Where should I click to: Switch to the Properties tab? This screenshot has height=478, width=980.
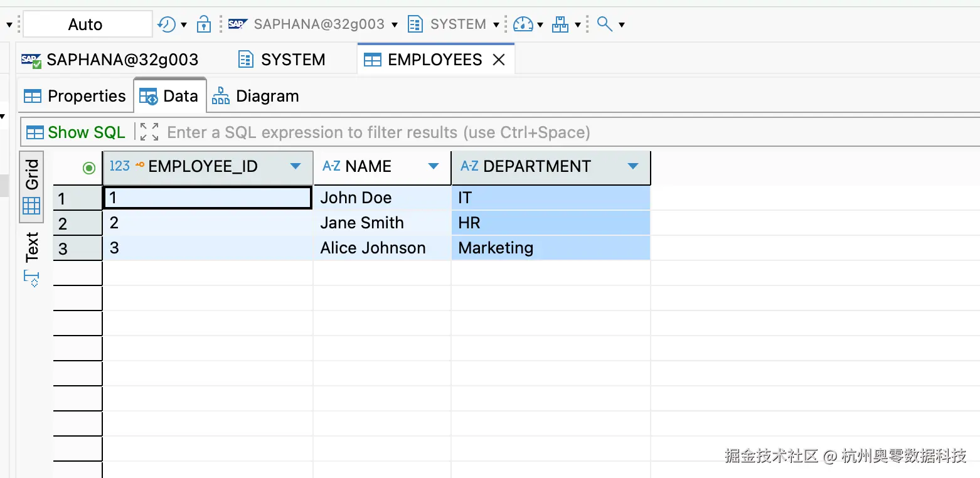coord(75,96)
